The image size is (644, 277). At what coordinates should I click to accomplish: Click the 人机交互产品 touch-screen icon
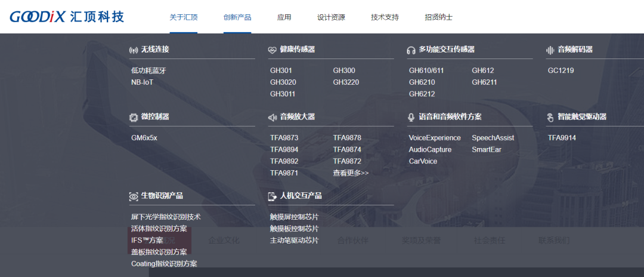(x=273, y=196)
